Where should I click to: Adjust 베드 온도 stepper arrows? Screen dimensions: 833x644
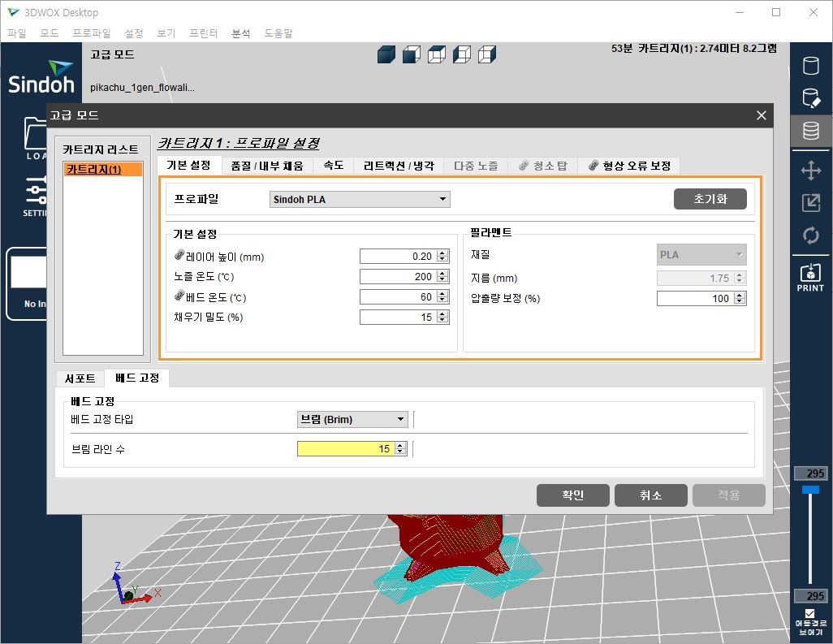point(442,296)
